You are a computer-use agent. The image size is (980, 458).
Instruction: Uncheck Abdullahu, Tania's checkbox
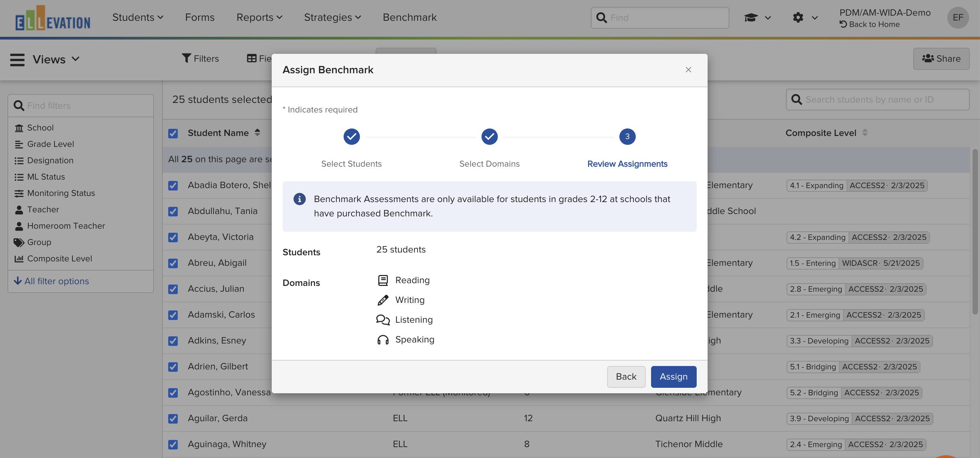tap(173, 211)
